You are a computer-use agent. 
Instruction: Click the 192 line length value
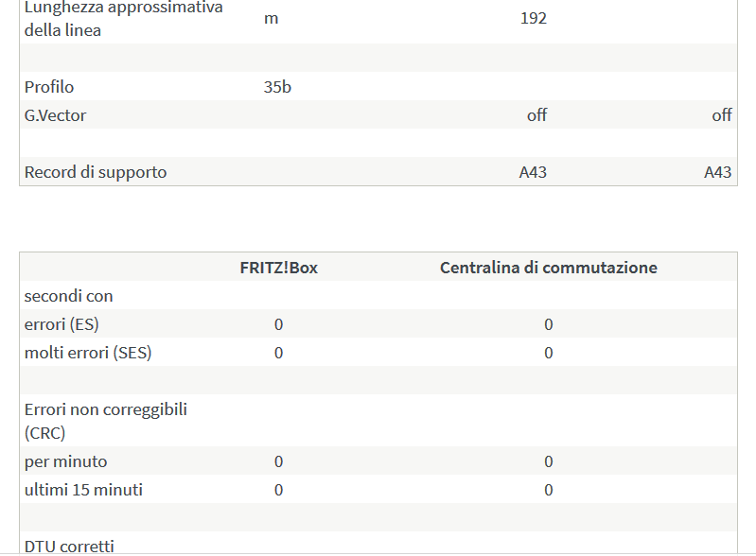(534, 18)
